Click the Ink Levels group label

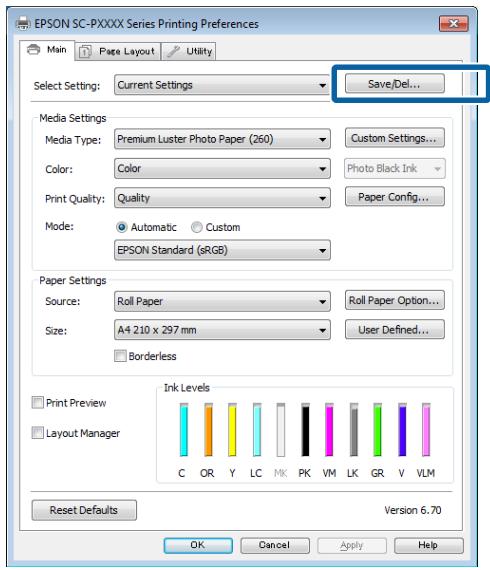coord(187,388)
